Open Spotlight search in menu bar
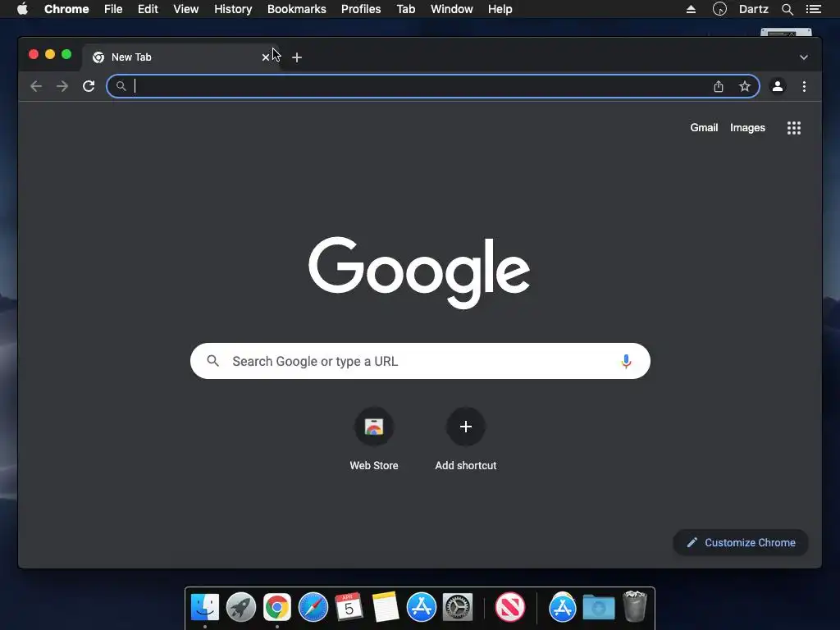The height and width of the screenshot is (630, 840). click(x=787, y=9)
